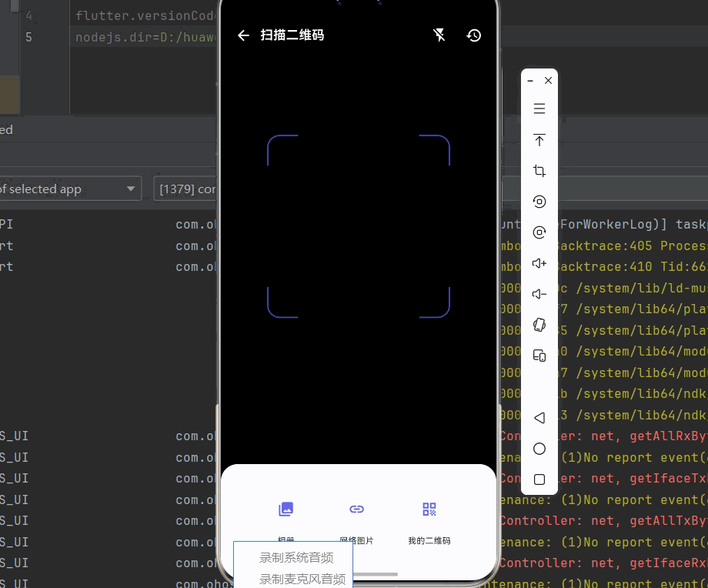The image size is (708, 588).
Task: Click log line 'Controller: net, getAllTxBy'
Action: (x=603, y=521)
